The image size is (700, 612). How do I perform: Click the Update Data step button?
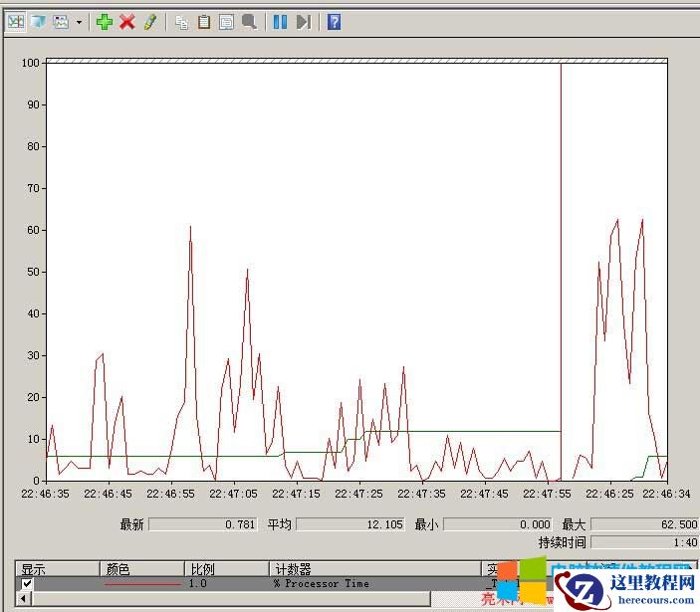click(304, 21)
